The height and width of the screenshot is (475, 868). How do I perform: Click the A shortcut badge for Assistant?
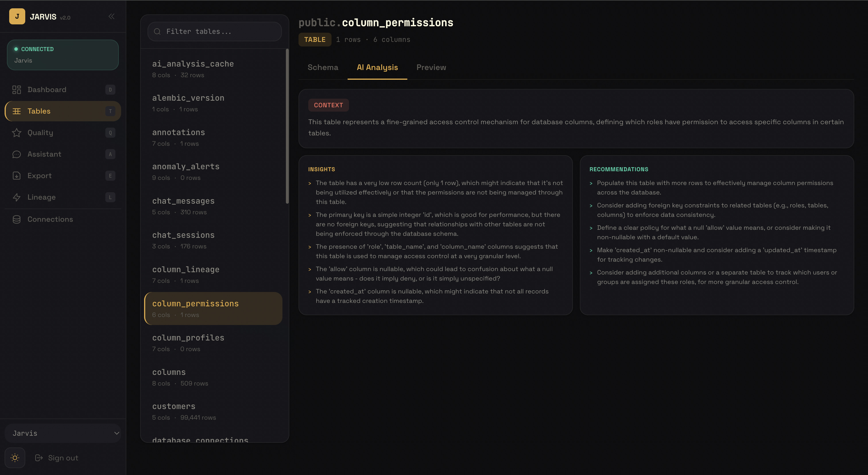110,154
